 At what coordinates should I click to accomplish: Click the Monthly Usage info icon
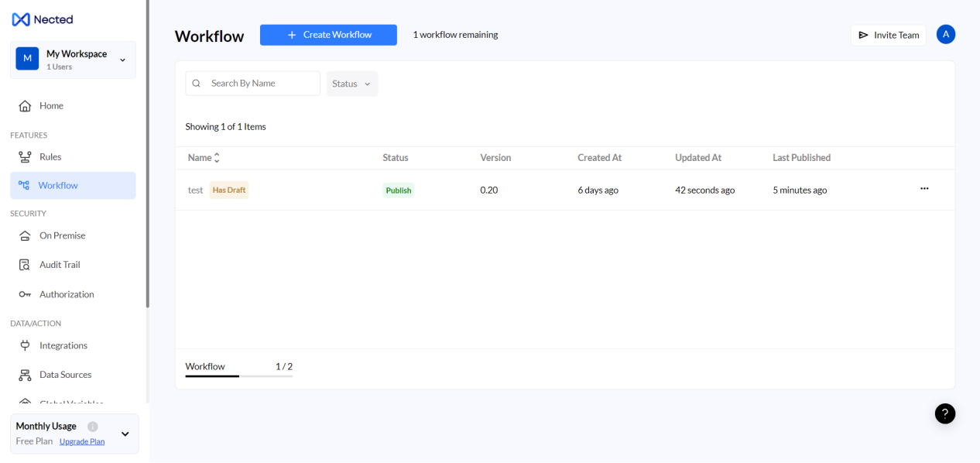pyautogui.click(x=93, y=427)
